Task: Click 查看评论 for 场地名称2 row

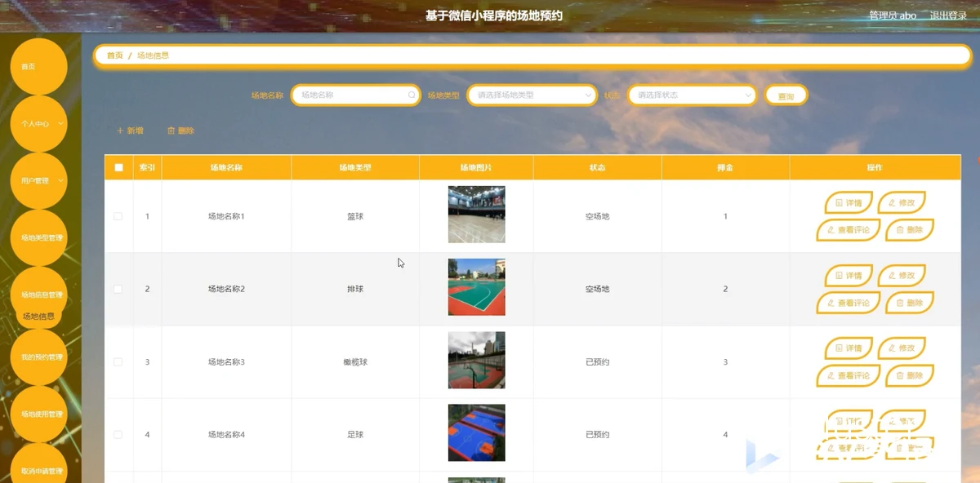Action: point(849,303)
